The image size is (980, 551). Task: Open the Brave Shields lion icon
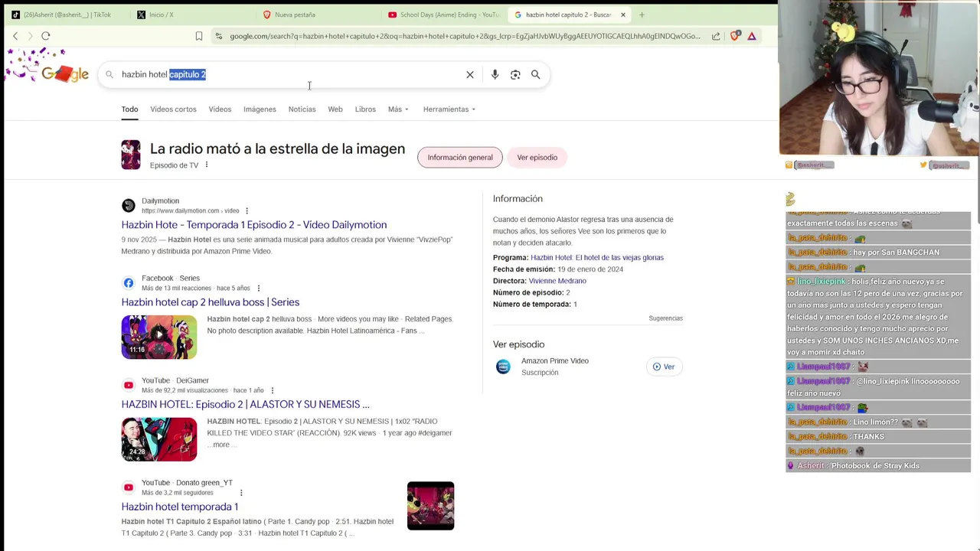735,36
